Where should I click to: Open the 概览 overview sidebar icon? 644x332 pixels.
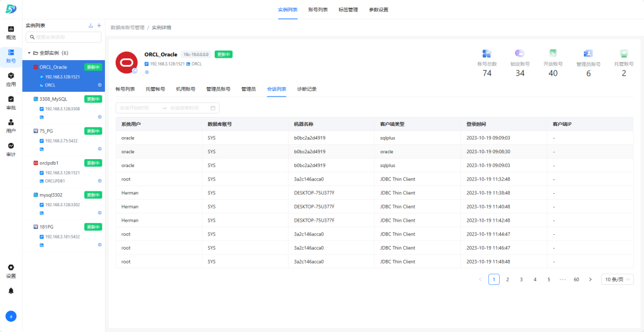(11, 33)
